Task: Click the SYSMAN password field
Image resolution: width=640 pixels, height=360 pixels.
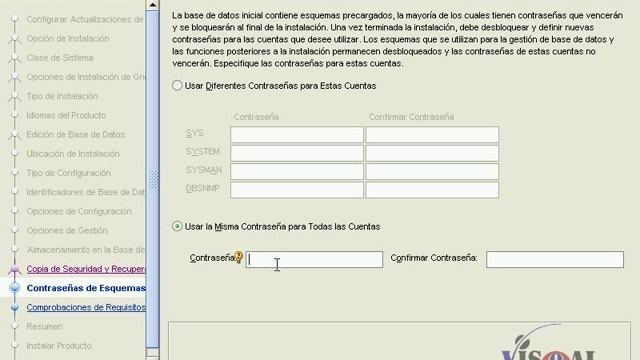Action: coord(297,171)
